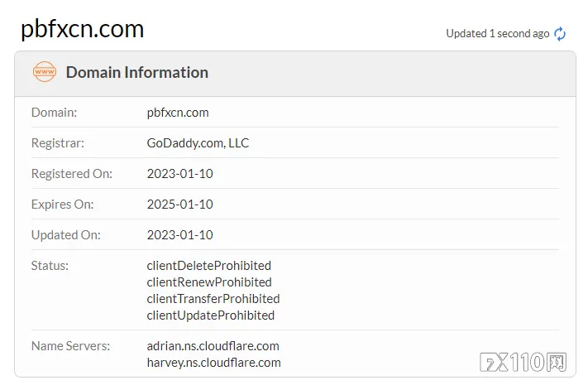Click the adrian.ns.cloudflare.com name server
Viewport: 588px width, 390px height.
pos(213,345)
